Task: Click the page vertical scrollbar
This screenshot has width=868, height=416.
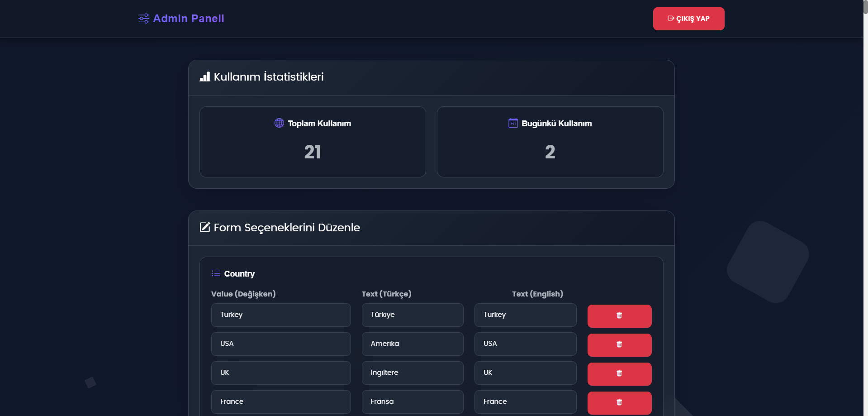Action: (x=865, y=208)
